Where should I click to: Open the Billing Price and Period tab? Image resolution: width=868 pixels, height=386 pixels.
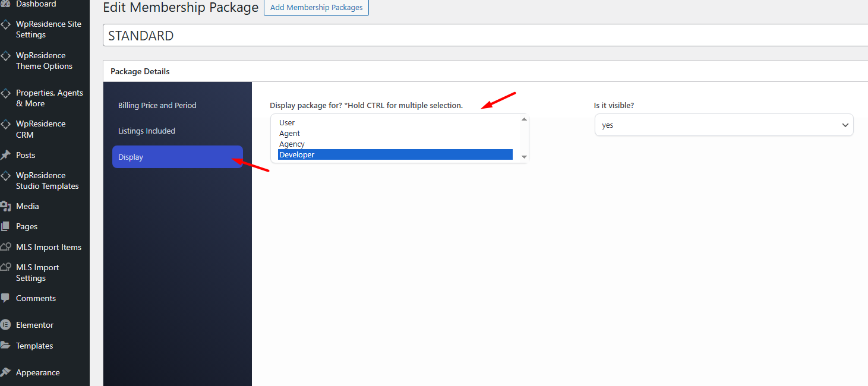coord(157,106)
